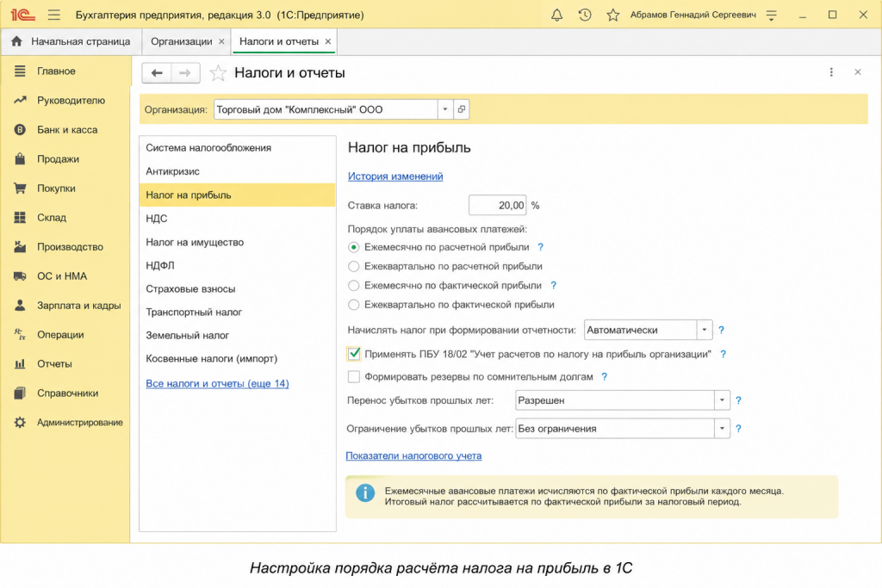Go to home page icon tab
The height and width of the screenshot is (588, 882).
[17, 41]
